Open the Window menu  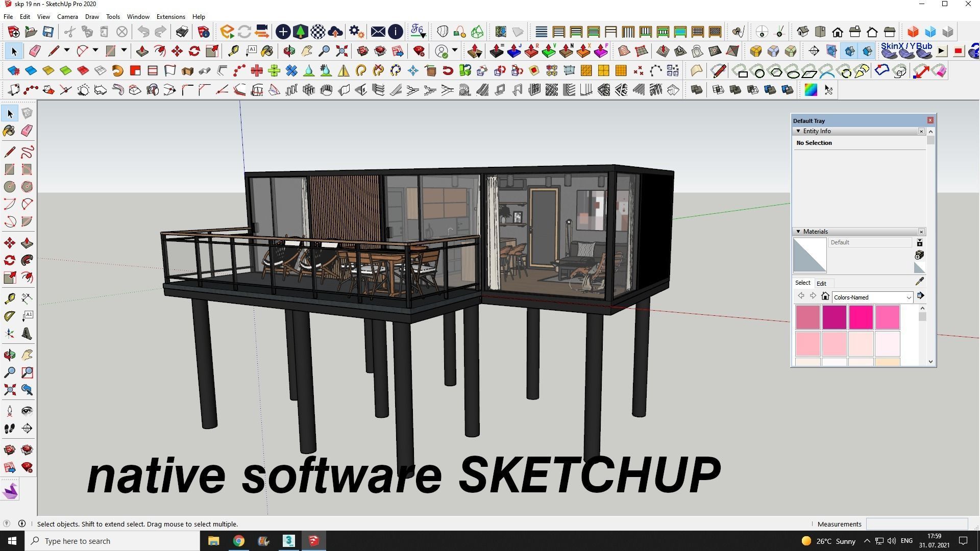pyautogui.click(x=138, y=16)
